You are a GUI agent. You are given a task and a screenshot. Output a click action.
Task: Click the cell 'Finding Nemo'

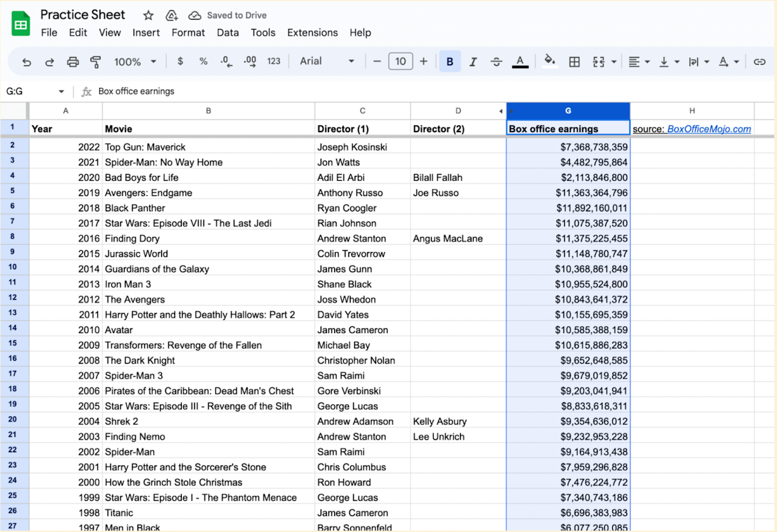click(208, 437)
